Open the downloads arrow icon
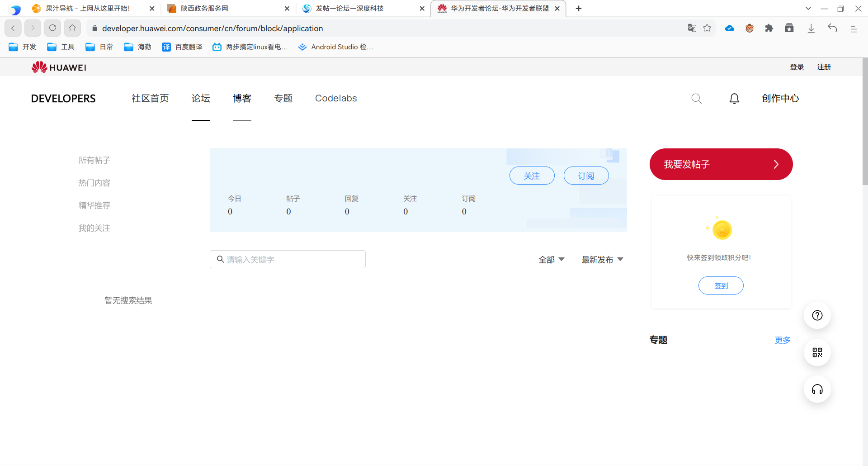 (x=811, y=29)
